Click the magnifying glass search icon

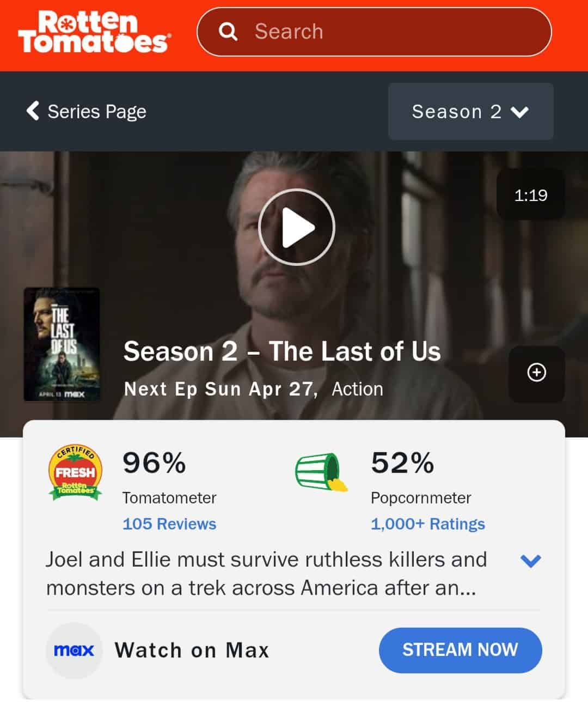coord(228,32)
